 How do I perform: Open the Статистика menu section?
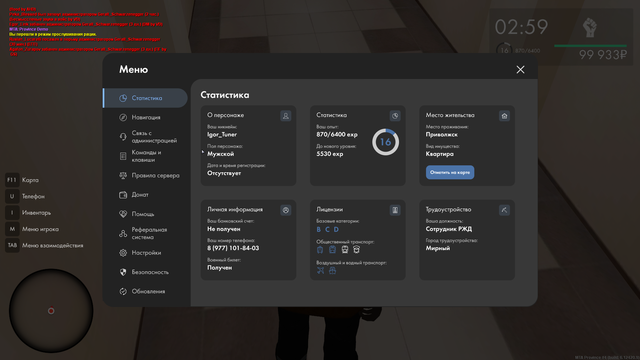pyautogui.click(x=145, y=98)
